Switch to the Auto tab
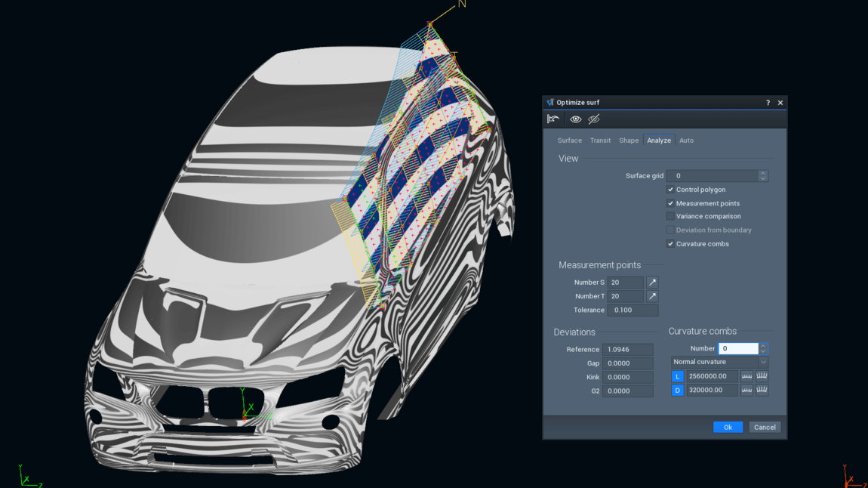Viewport: 868px width, 488px height. click(x=686, y=140)
